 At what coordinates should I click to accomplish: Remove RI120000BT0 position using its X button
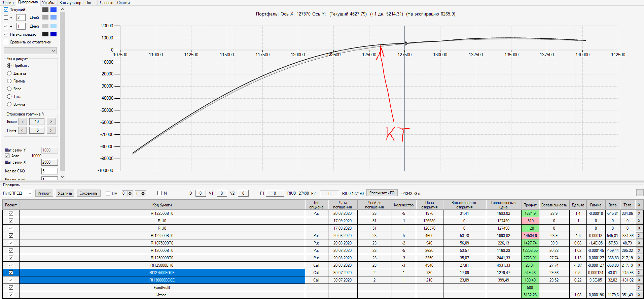click(639, 251)
